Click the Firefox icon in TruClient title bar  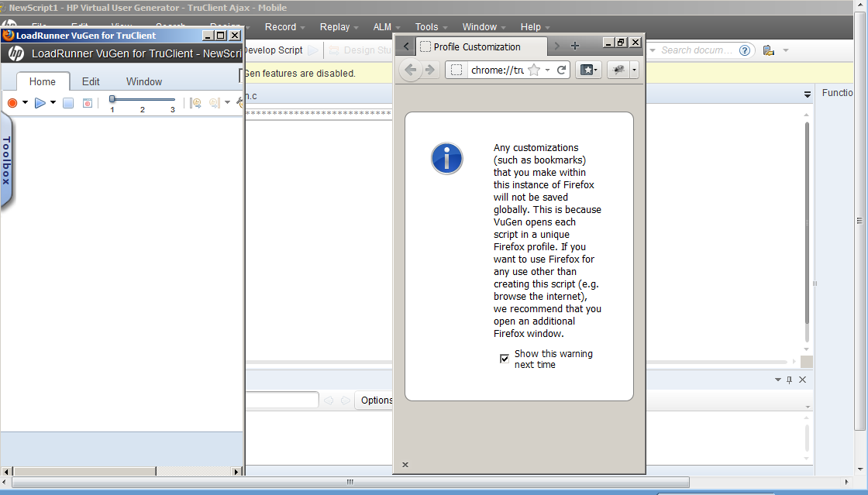coord(9,36)
